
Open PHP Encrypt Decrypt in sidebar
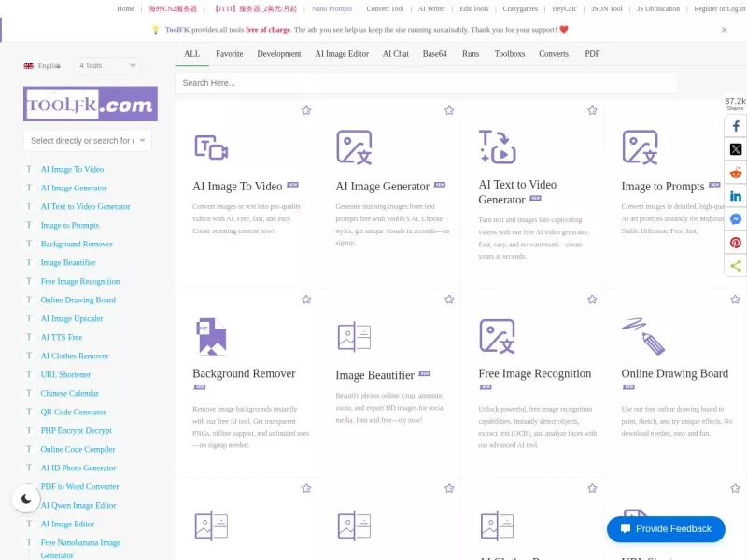point(77,430)
